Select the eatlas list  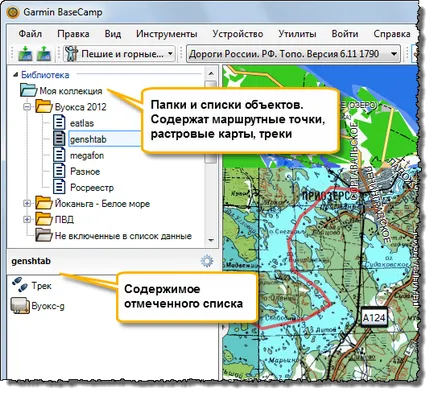pos(82,123)
